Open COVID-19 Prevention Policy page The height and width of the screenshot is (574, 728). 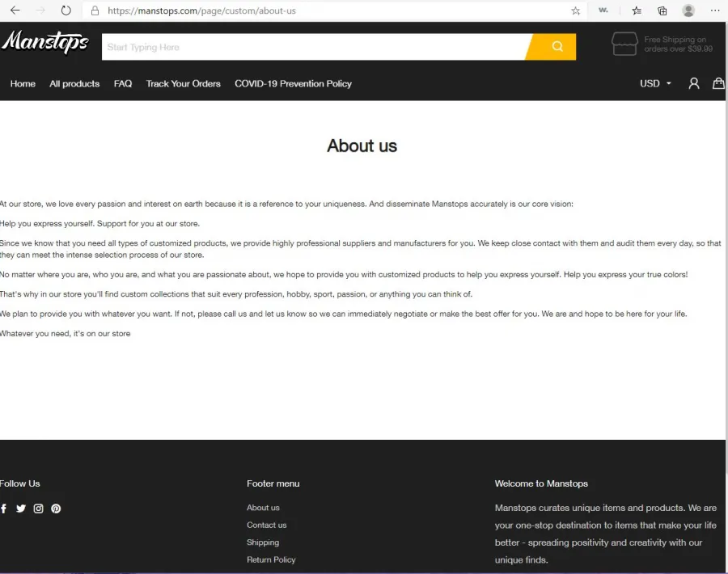pyautogui.click(x=293, y=83)
